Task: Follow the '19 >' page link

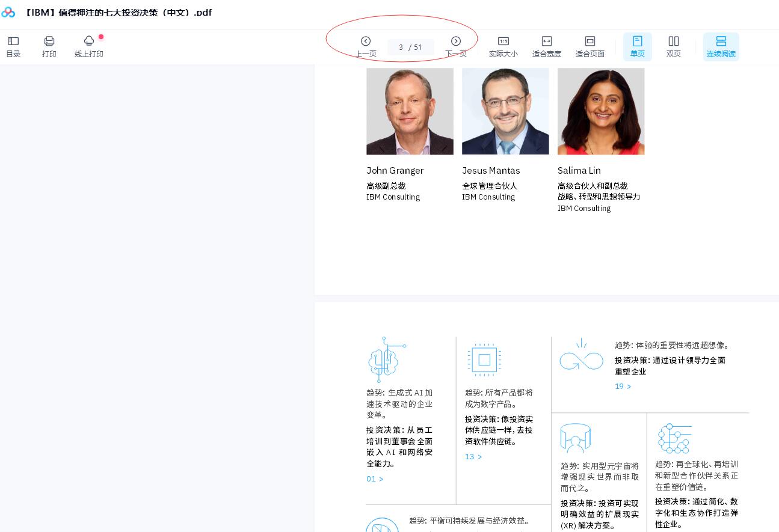Action: [x=623, y=387]
